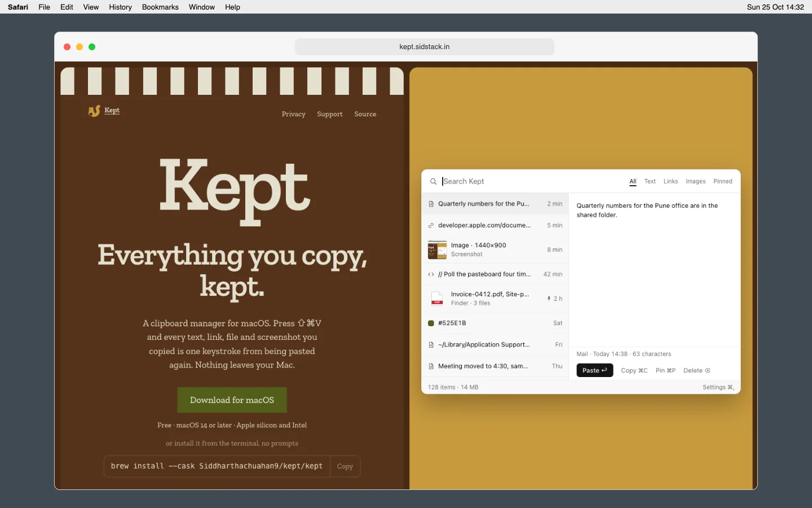The image size is (812, 508).
Task: Click link icon beside developer.apple.com entry
Action: click(x=431, y=225)
